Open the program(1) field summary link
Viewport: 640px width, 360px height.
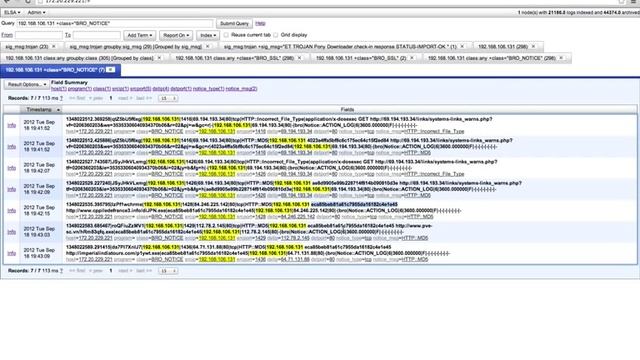(x=80, y=89)
